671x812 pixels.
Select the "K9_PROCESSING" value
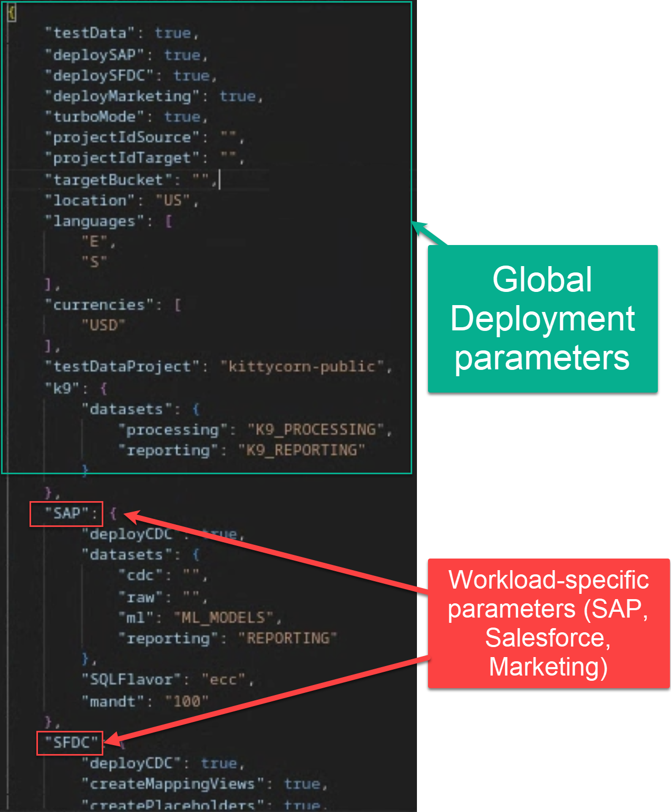click(316, 430)
